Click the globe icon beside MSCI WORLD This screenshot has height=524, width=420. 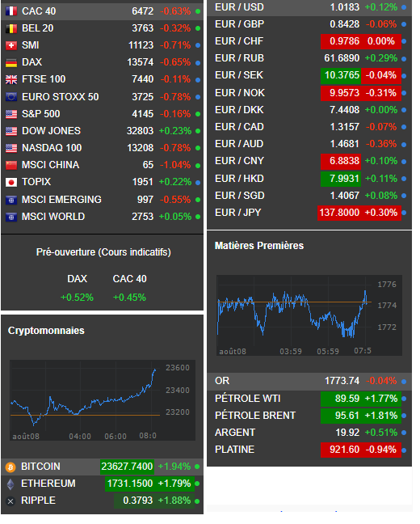click(x=11, y=218)
